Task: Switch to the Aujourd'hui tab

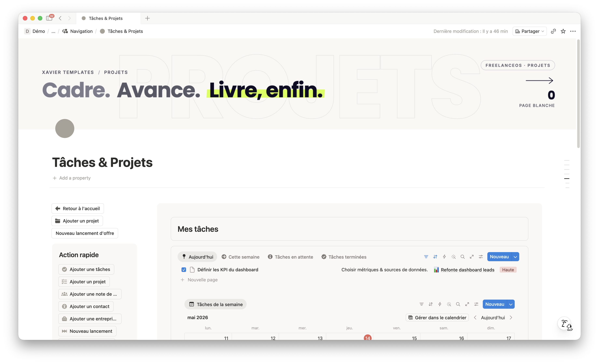Action: (197, 257)
